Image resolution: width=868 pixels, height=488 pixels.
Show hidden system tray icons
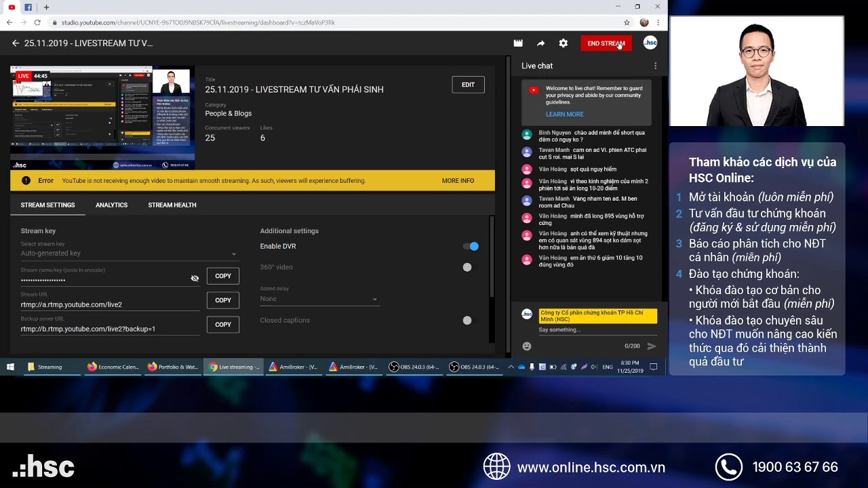tap(511, 367)
